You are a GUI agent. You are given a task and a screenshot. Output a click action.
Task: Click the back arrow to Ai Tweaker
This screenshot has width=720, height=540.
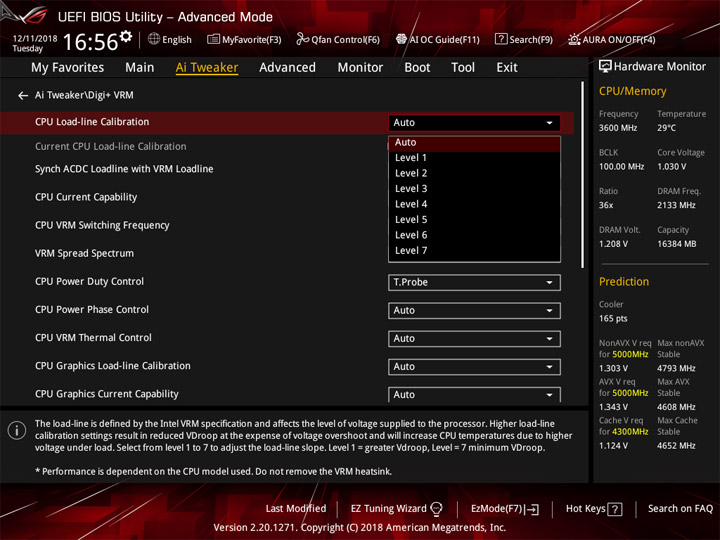22,96
